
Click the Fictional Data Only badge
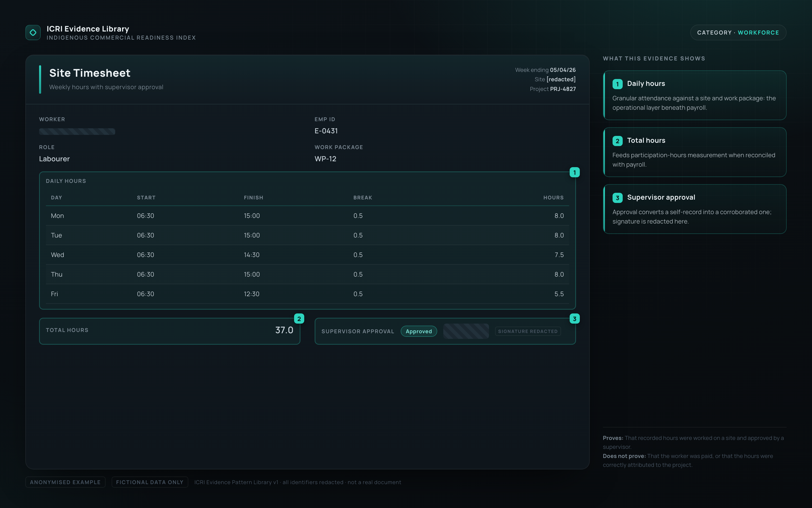pos(150,482)
